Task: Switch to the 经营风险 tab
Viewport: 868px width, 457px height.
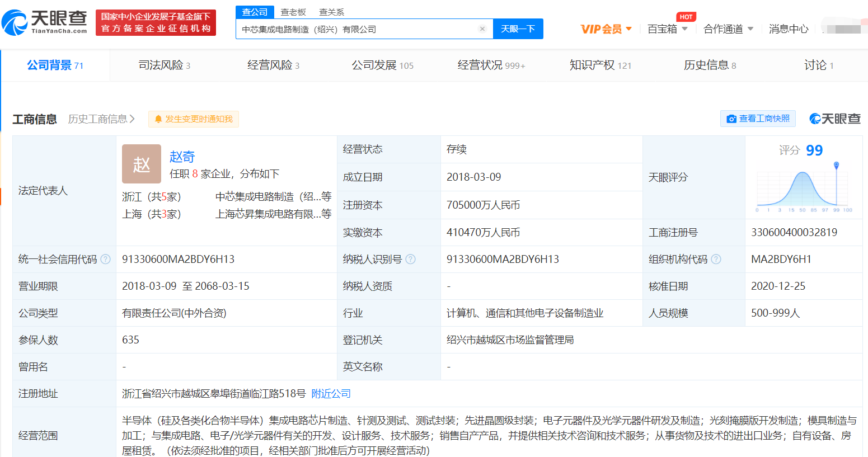Action: point(274,65)
